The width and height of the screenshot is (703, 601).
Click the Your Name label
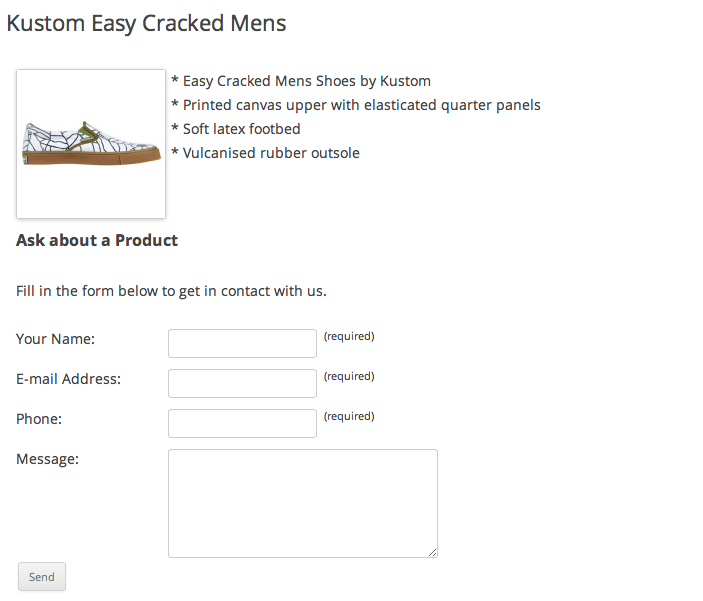56,339
